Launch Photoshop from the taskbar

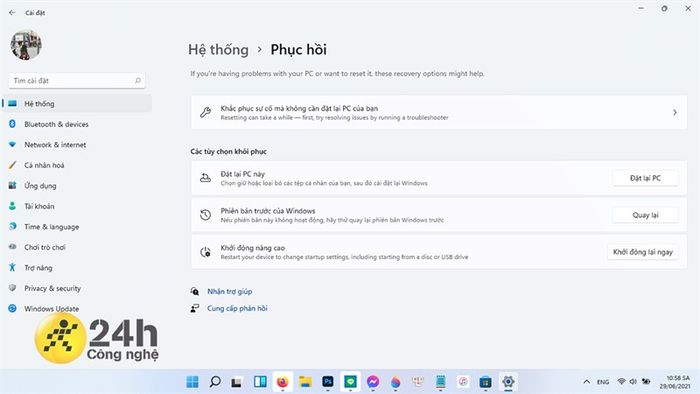tap(328, 382)
